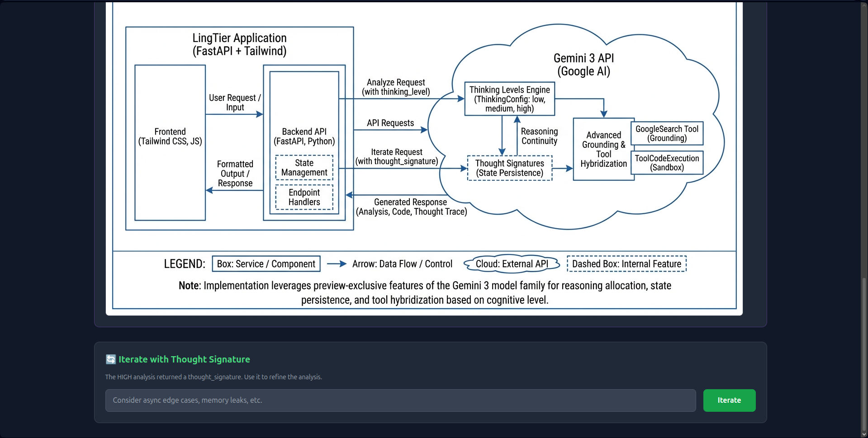This screenshot has width=868, height=438.
Task: Click 'The HIGH analysis returned a thought_signature' text
Action: [213, 377]
